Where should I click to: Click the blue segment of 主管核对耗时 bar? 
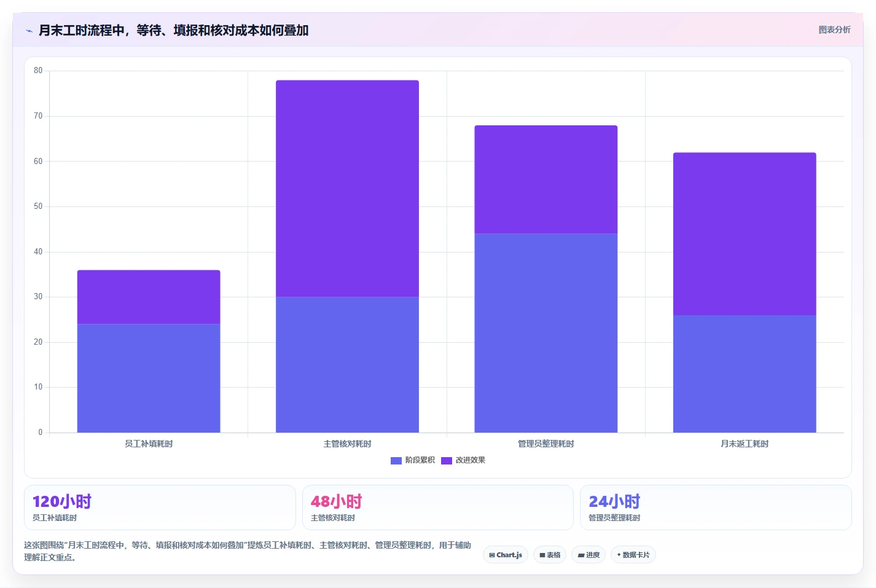(x=347, y=364)
